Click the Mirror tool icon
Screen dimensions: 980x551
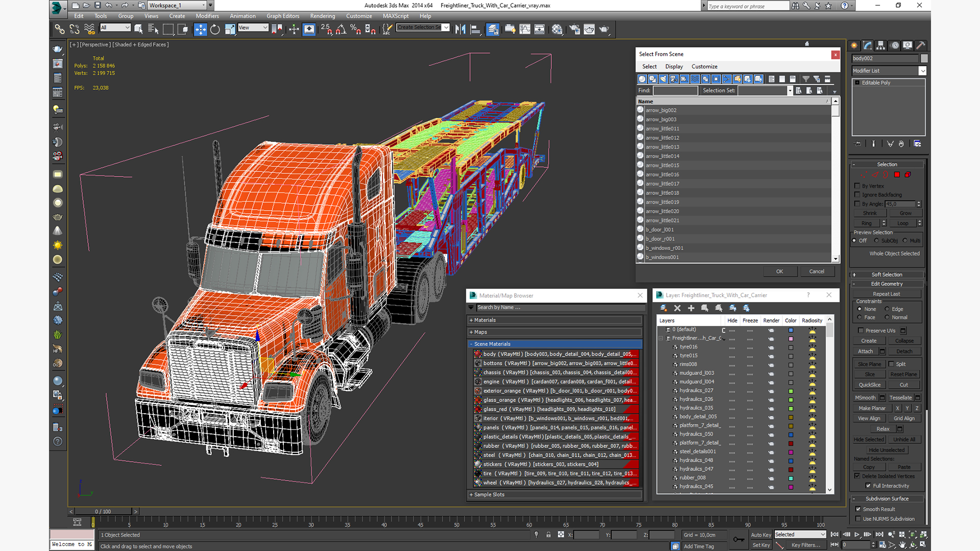click(460, 29)
